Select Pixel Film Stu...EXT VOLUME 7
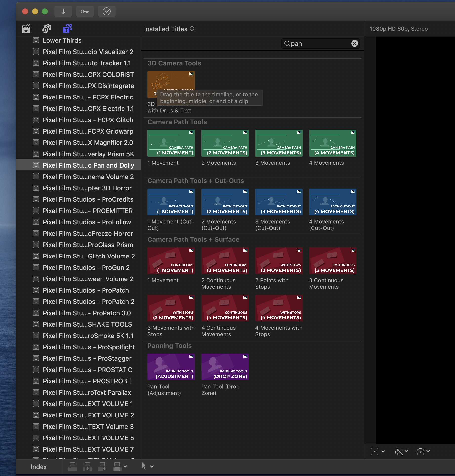455x476 pixels. pyautogui.click(x=78, y=449)
